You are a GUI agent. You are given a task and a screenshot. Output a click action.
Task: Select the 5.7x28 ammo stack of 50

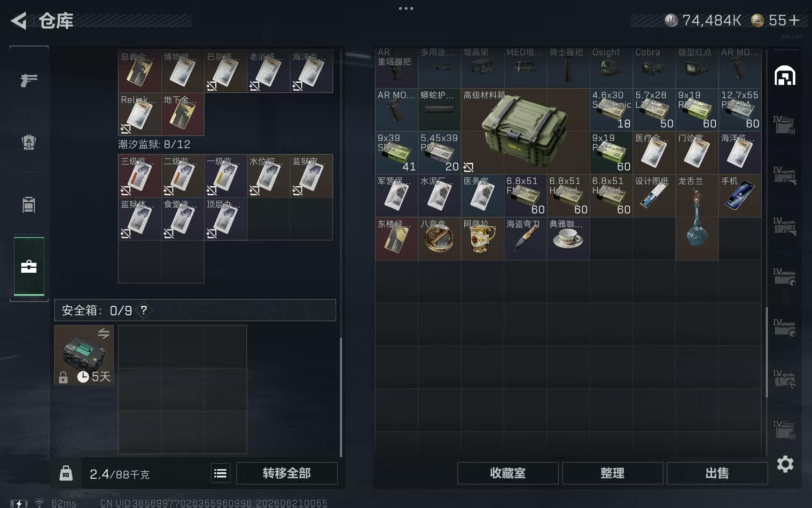pyautogui.click(x=654, y=110)
